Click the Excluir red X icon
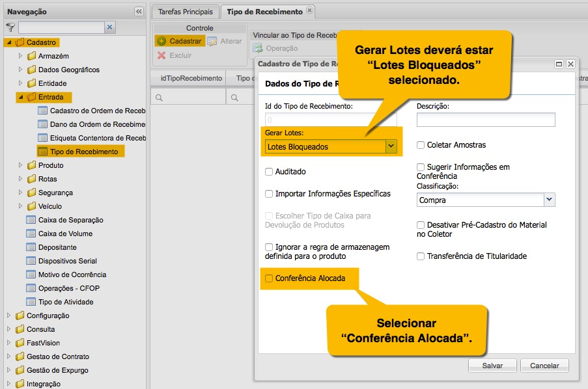Viewport: 588px width, 389px height. click(x=161, y=55)
